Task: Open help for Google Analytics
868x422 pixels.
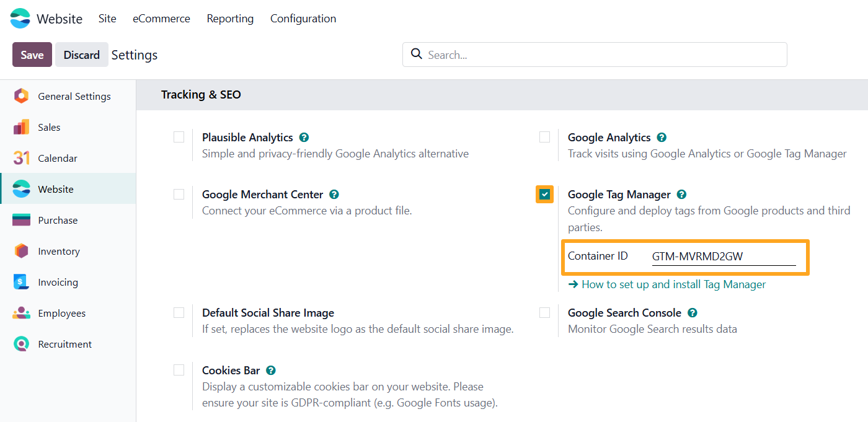Action: pos(662,138)
